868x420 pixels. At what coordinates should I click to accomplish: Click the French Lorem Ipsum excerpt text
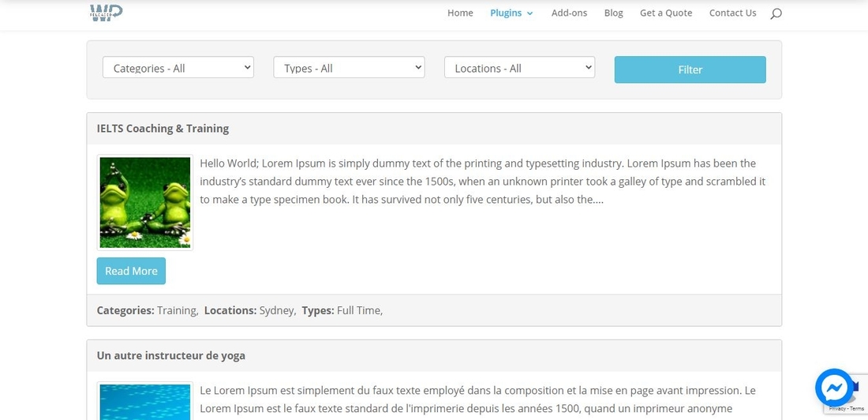click(477, 399)
